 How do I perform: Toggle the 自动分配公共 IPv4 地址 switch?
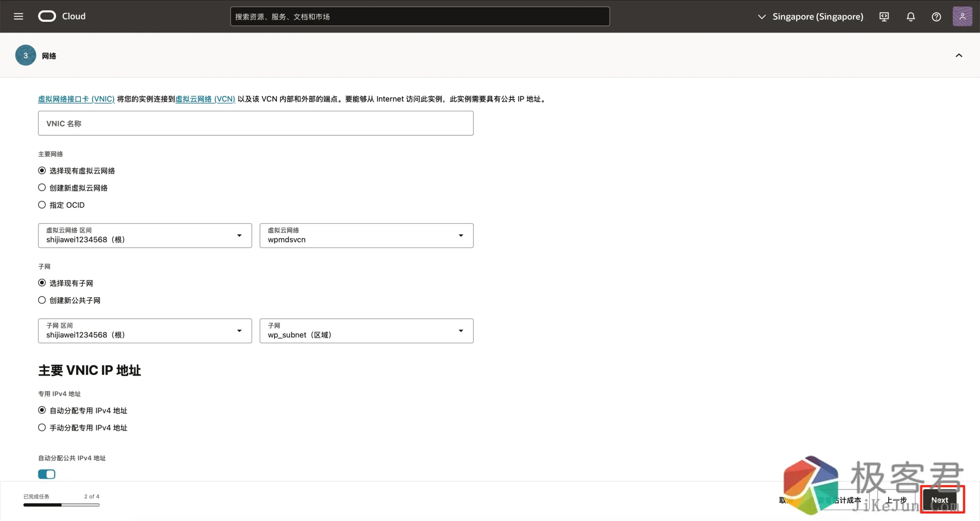[x=47, y=474]
